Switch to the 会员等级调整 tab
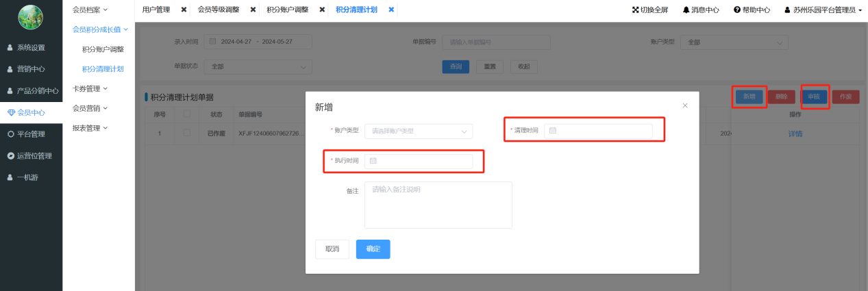868x291 pixels. 218,10
